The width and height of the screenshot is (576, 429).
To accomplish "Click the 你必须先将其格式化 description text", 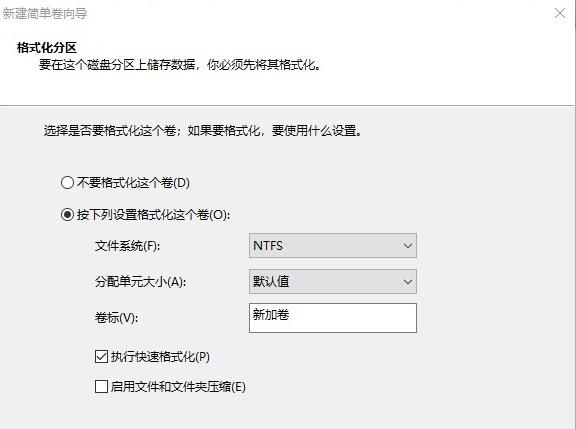I will click(x=263, y=65).
